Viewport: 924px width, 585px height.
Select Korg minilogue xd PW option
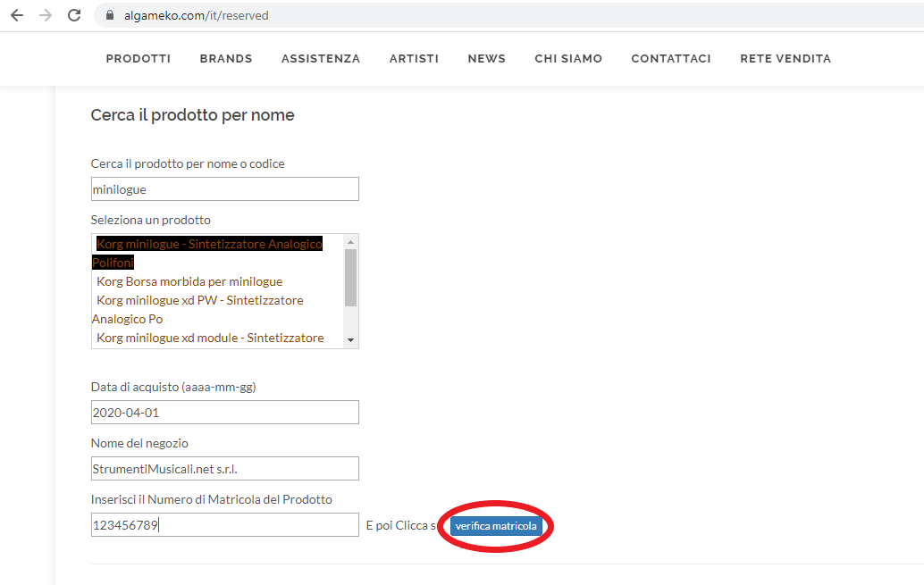(x=198, y=309)
